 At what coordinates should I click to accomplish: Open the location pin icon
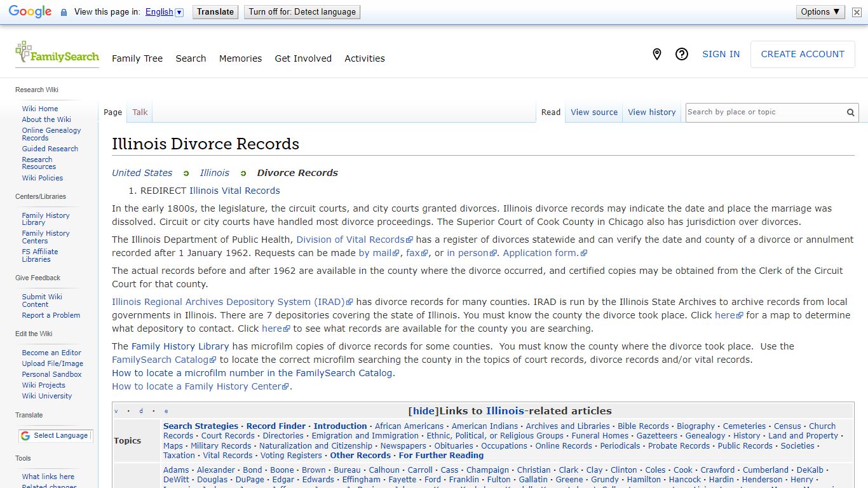tap(657, 55)
